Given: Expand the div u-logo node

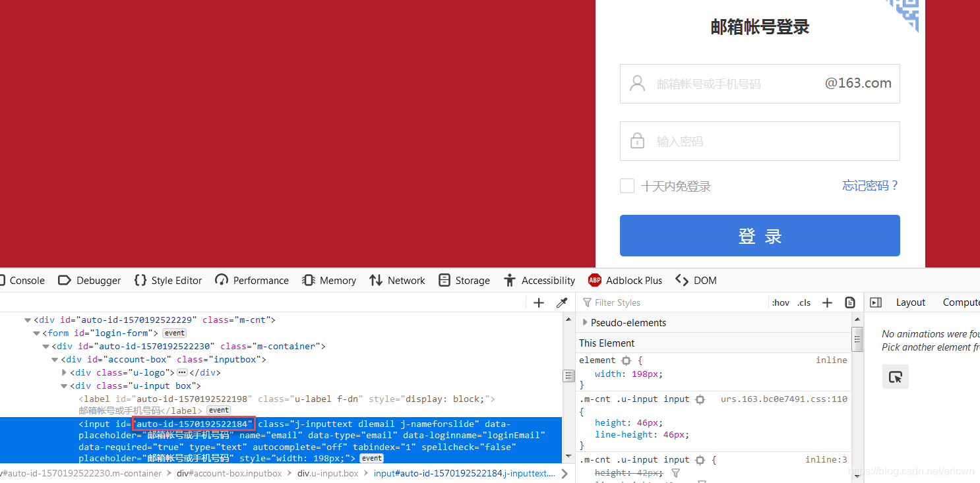Looking at the screenshot, I should tap(64, 373).
